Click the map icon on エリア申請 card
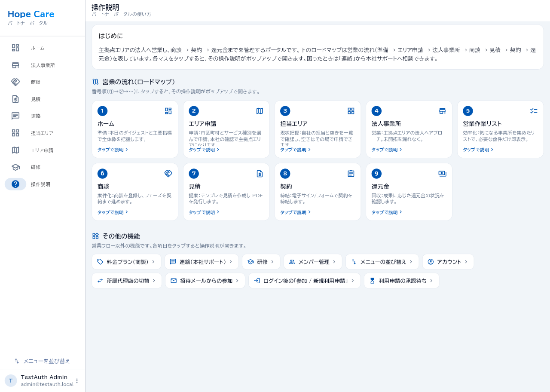 (260, 111)
